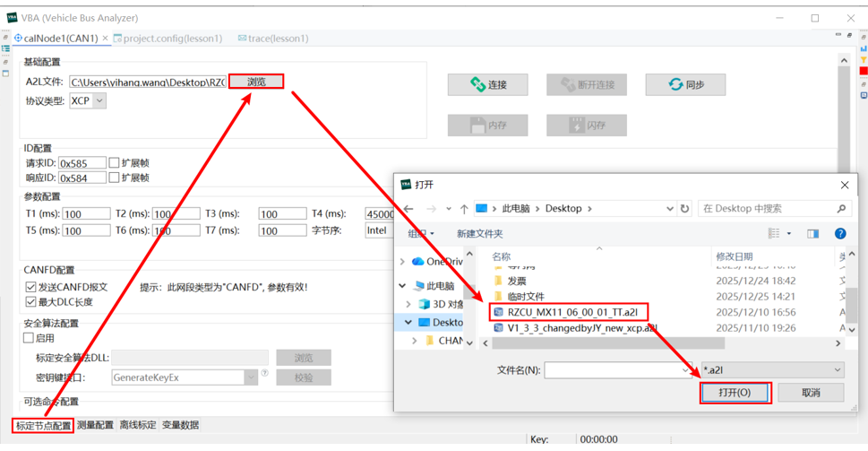Select the 离线标定 bottom tab

[138, 425]
